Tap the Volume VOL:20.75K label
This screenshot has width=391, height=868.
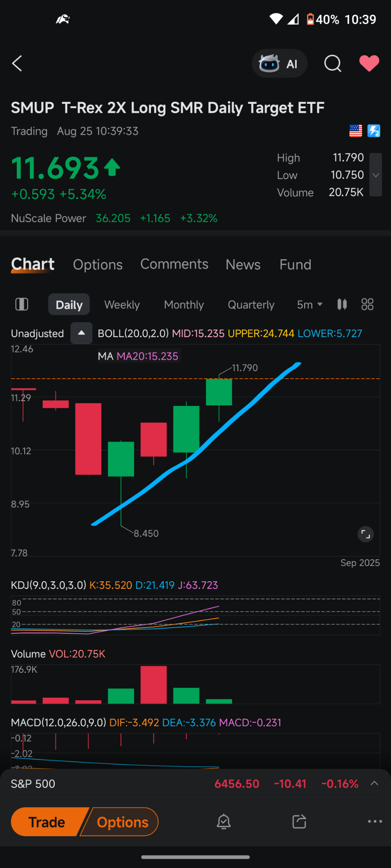[x=58, y=654]
